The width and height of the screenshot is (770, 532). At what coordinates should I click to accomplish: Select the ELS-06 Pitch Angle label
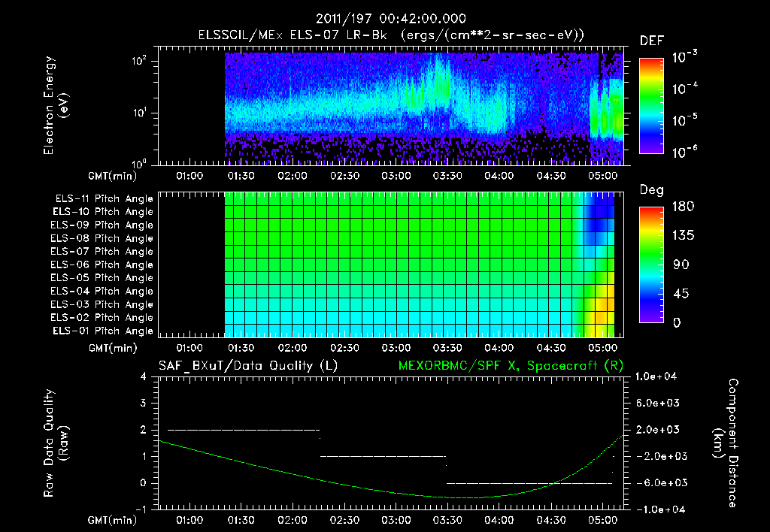102,265
